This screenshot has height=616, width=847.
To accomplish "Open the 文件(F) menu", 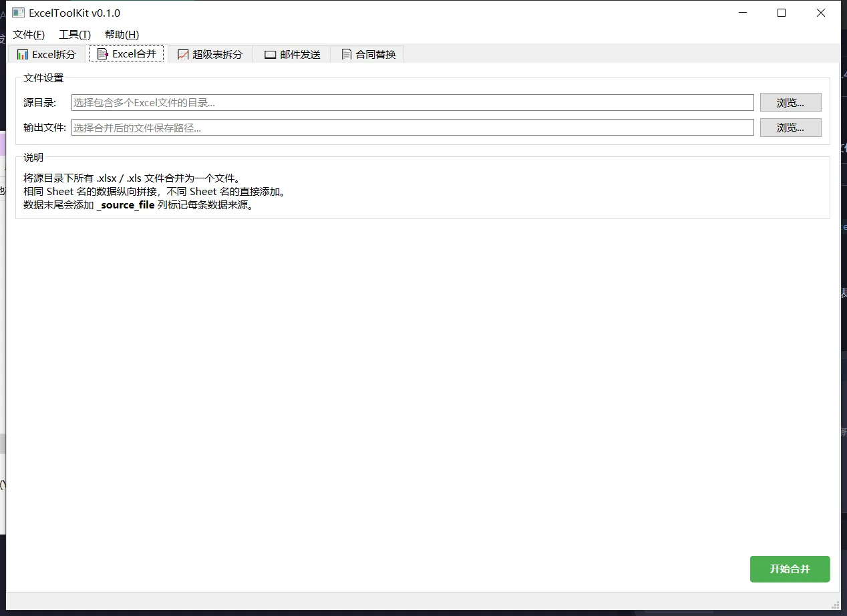I will pos(29,35).
